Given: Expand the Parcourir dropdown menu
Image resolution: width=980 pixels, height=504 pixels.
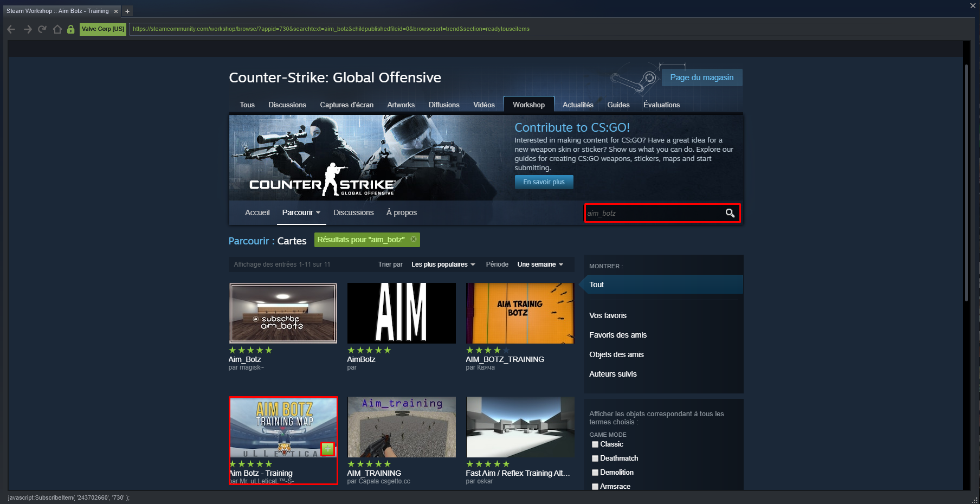Looking at the screenshot, I should pyautogui.click(x=301, y=213).
